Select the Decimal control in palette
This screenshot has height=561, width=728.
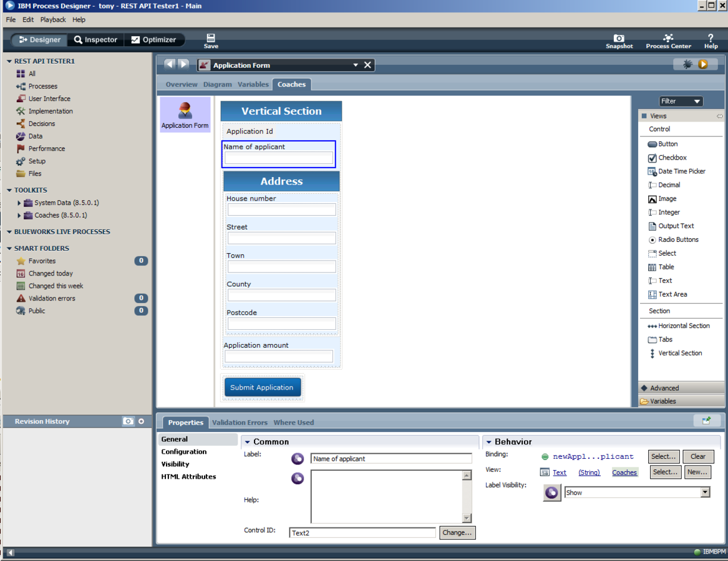point(664,185)
